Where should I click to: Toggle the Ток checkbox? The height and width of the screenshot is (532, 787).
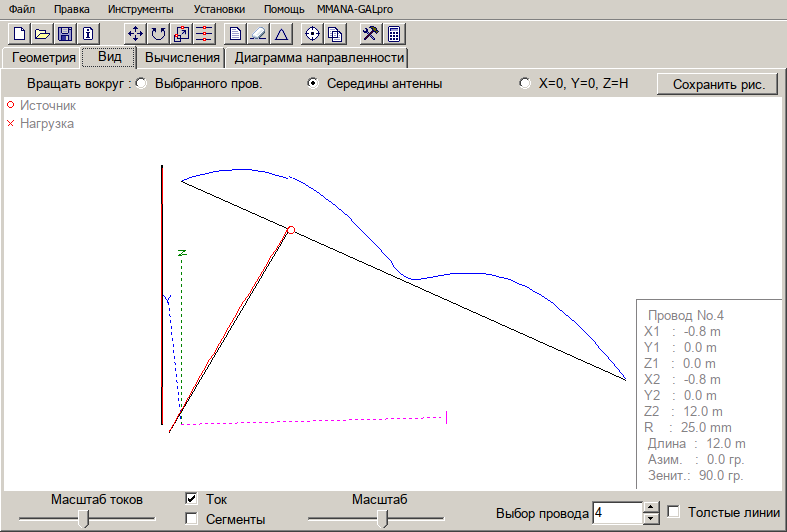tap(191, 498)
